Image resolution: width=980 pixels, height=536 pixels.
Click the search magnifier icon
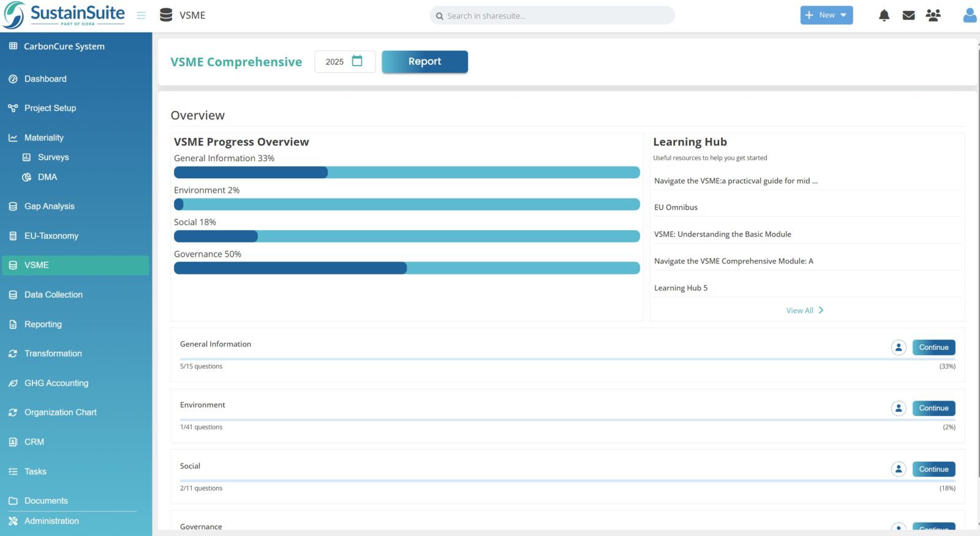440,16
